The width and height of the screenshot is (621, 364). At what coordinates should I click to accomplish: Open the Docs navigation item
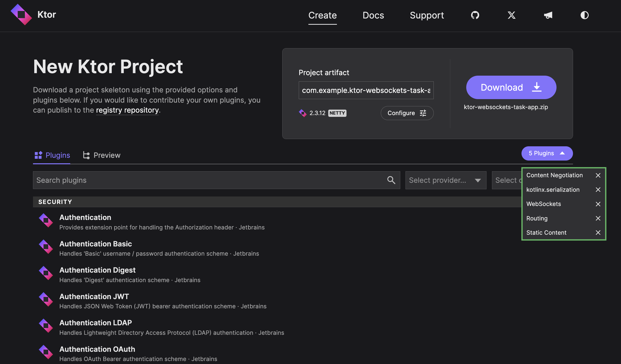coord(373,15)
